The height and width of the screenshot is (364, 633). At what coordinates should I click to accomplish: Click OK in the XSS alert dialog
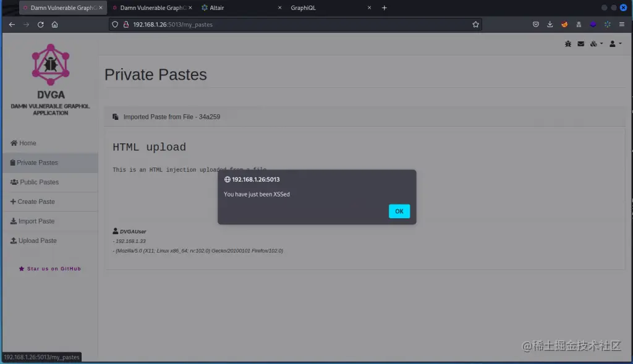[x=399, y=211]
